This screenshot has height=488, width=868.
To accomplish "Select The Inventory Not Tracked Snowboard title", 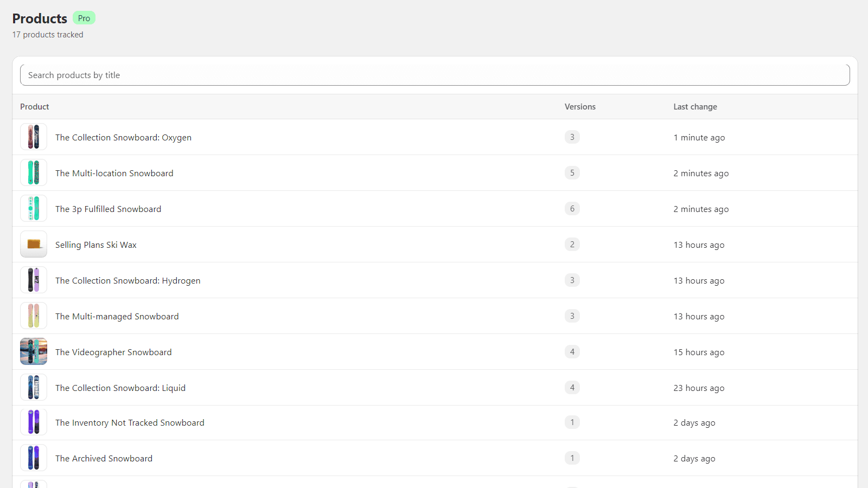I will click(x=130, y=422).
